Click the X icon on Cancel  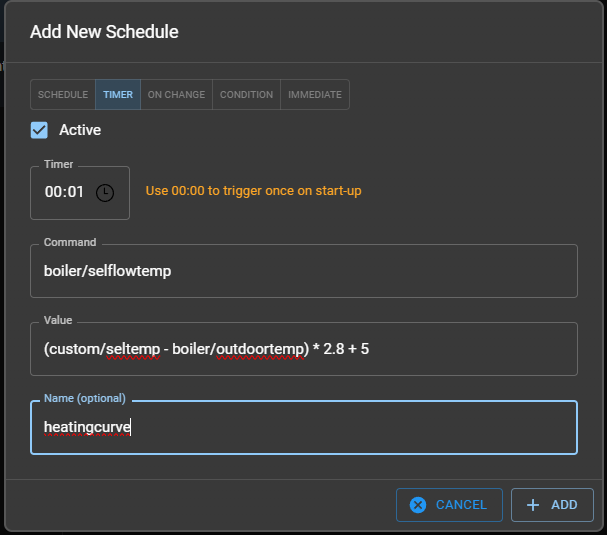coord(418,505)
